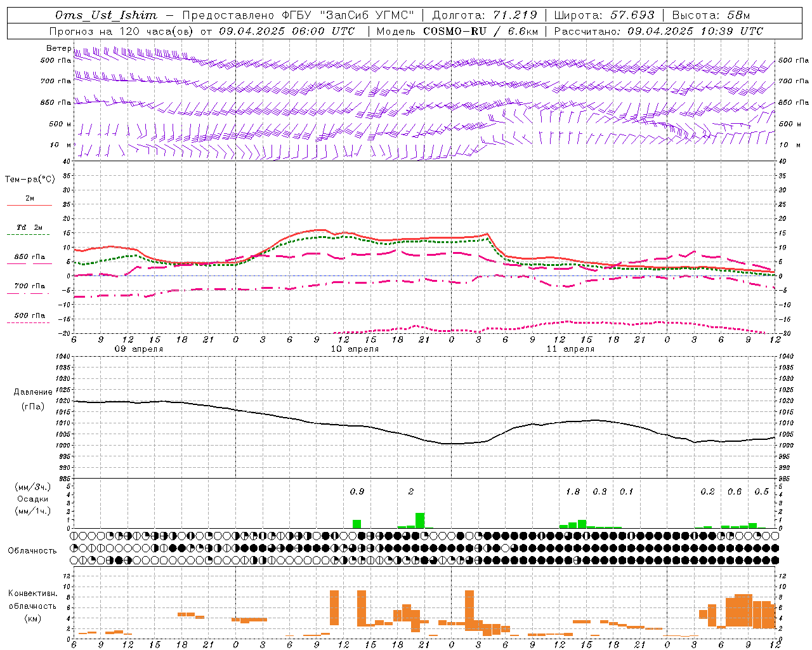Click the computed time Рассчитано: 09.04.2025 10:39 UTC
Viewport: 812px width, 650px height.
tap(658, 31)
